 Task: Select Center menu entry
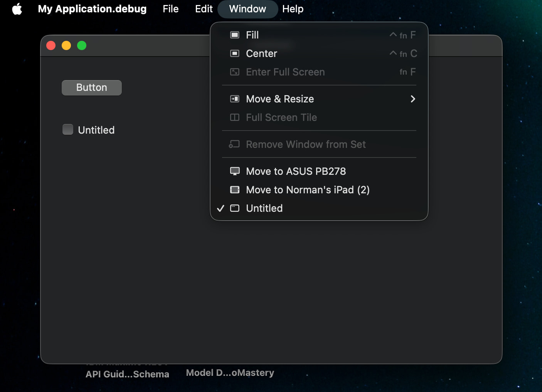click(x=319, y=54)
